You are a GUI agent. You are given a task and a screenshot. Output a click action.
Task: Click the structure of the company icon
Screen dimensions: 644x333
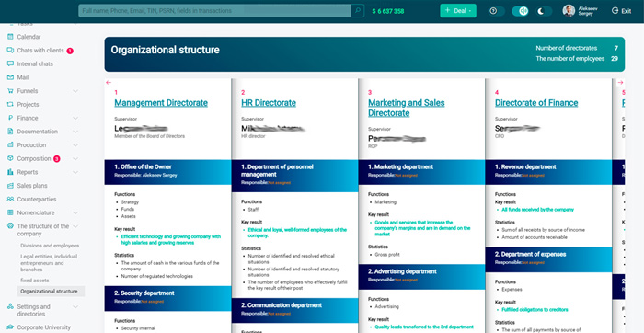(x=10, y=226)
